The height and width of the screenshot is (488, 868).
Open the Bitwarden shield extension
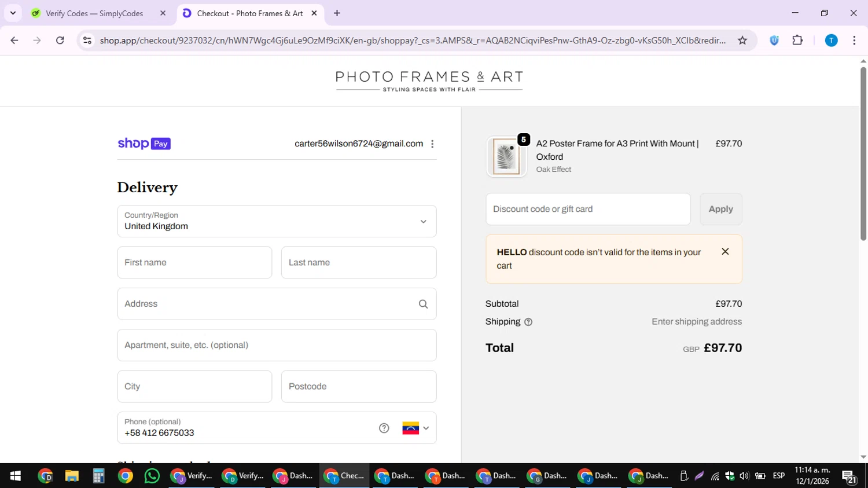point(774,41)
